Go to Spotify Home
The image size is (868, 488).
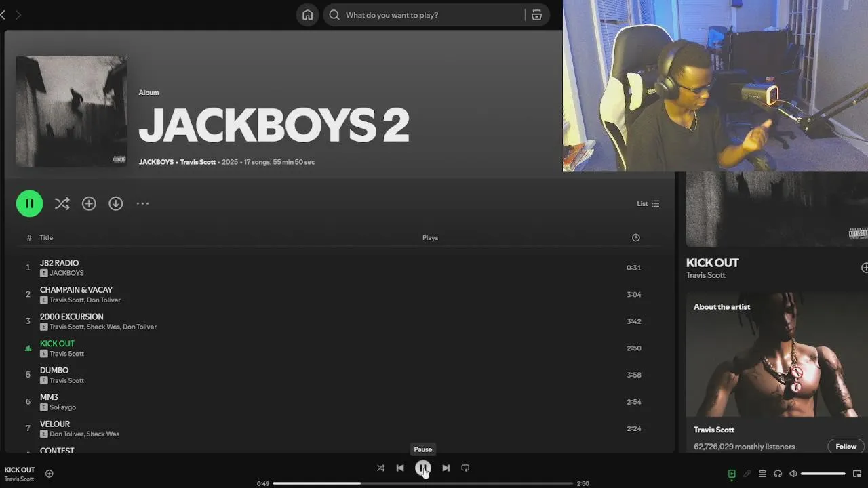pyautogui.click(x=307, y=15)
